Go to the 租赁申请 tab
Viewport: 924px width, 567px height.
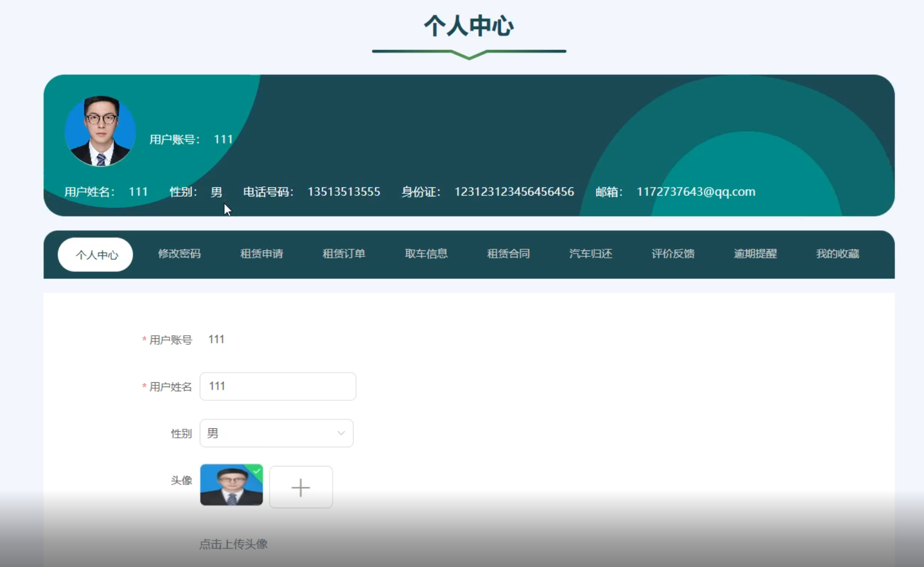pyautogui.click(x=262, y=254)
